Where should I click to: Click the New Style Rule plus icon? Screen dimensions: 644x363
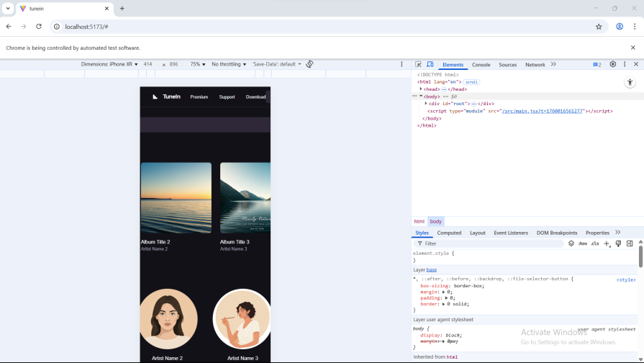(x=607, y=243)
